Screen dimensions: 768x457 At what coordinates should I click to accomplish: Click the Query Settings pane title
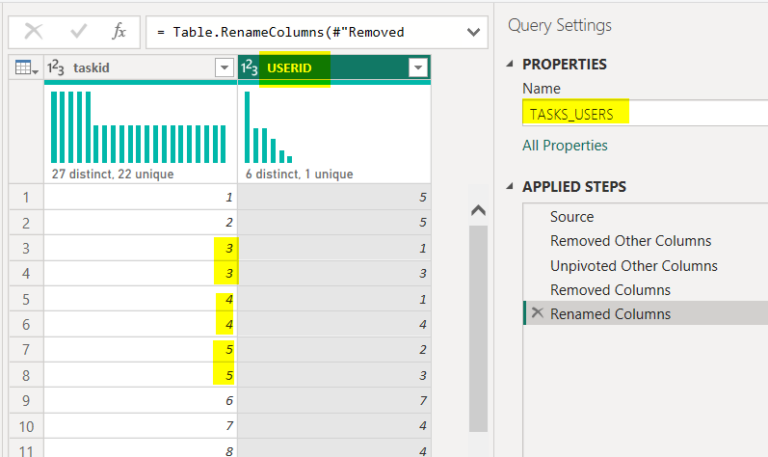click(x=559, y=25)
